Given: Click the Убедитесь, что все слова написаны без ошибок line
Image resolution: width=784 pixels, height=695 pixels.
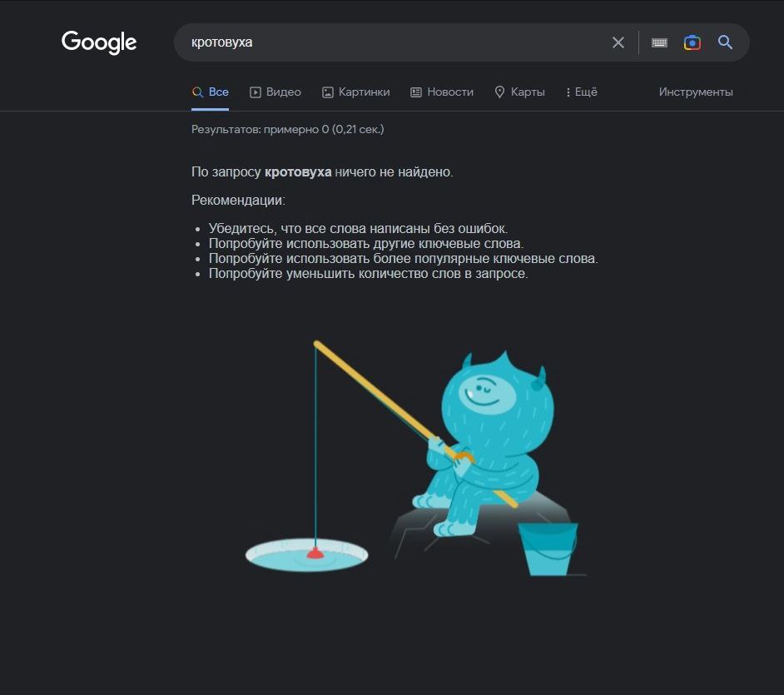Looking at the screenshot, I should (358, 229).
